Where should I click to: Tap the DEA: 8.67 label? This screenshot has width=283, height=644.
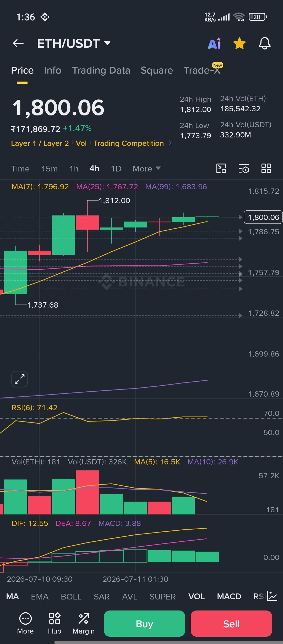[x=73, y=523]
